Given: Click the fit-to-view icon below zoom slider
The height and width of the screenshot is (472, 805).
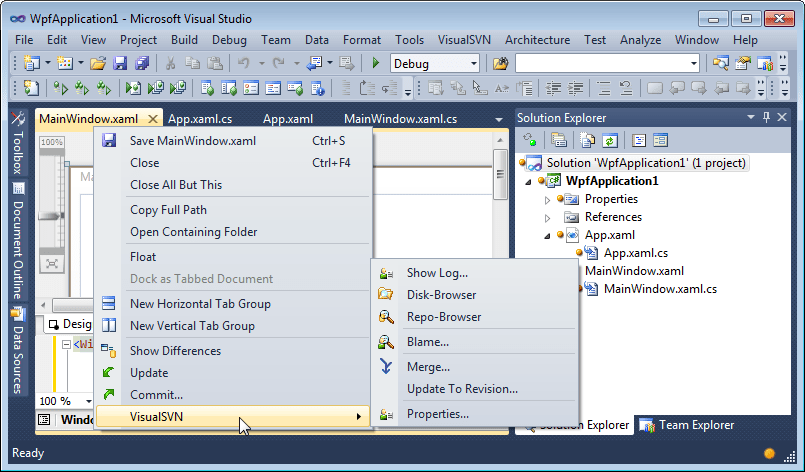Looking at the screenshot, I should [52, 264].
